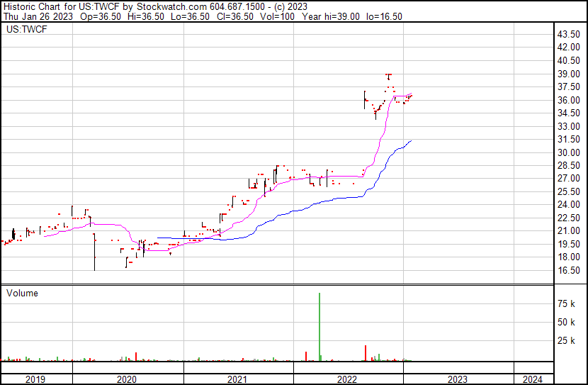
Task: Click the price bar at the 39.00 peak
Action: coord(388,75)
